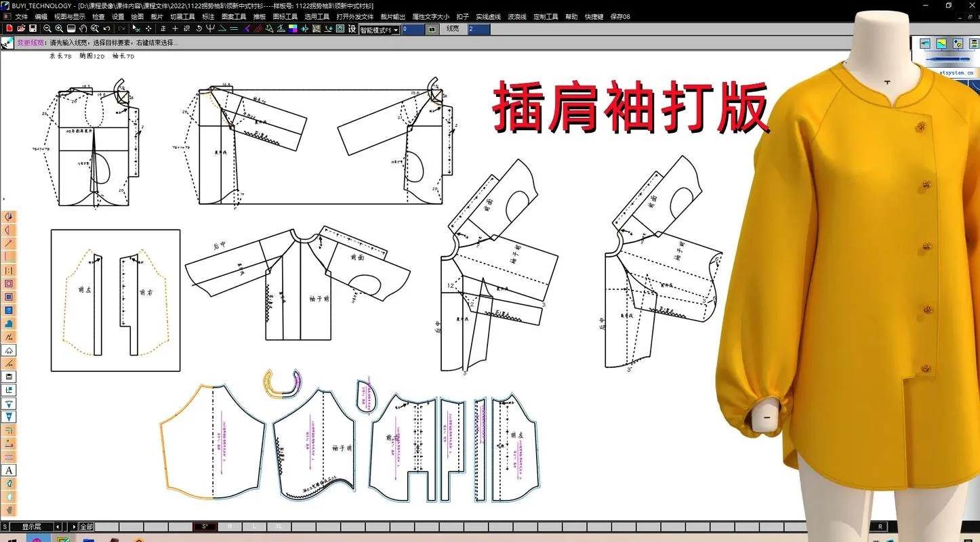This screenshot has height=542, width=980.
Task: Open the 定制工具 menu
Action: 546,16
